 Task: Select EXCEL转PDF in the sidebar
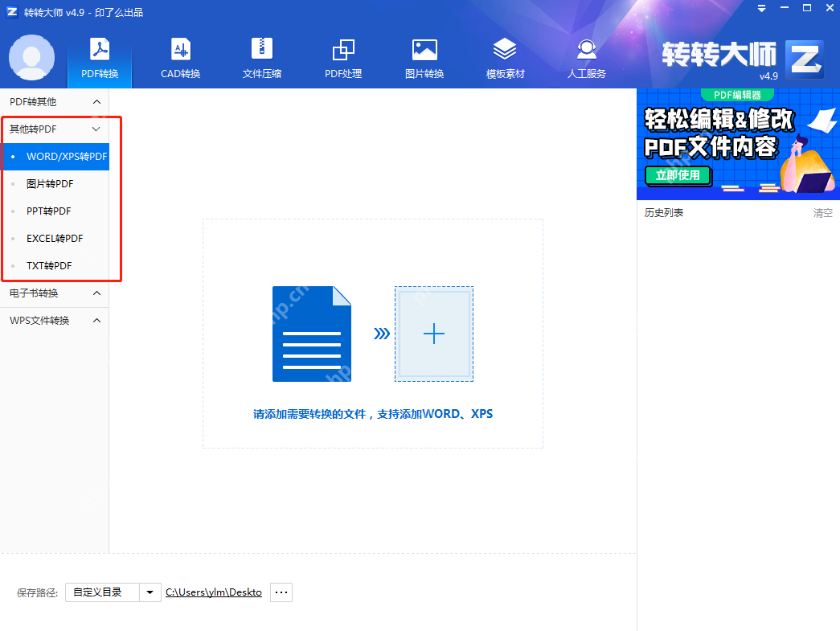55,239
